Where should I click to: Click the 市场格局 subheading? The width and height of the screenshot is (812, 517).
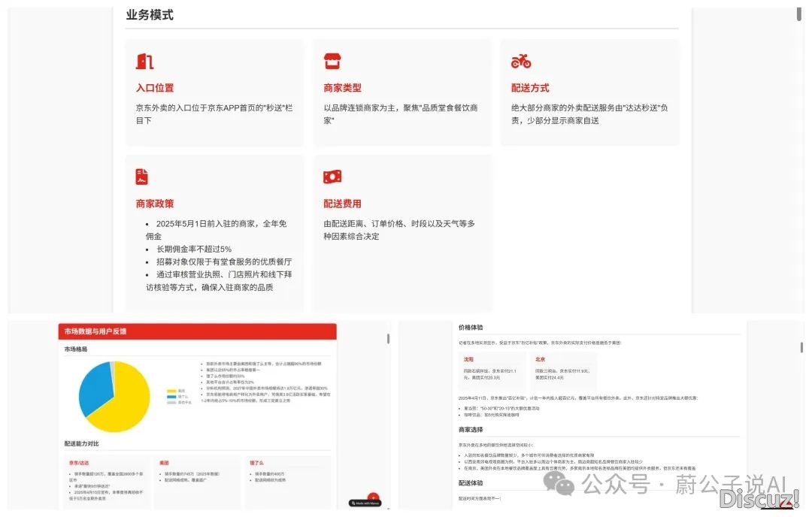pyautogui.click(x=76, y=349)
